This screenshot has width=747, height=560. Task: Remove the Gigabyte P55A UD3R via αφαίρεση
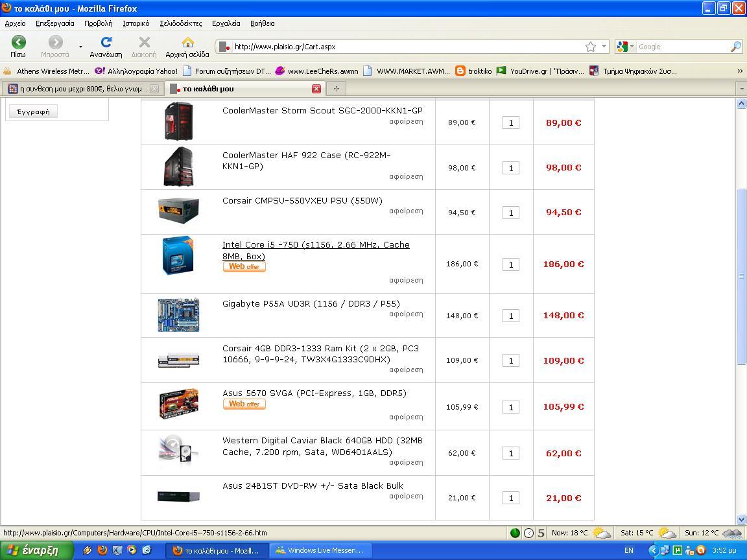click(x=406, y=314)
